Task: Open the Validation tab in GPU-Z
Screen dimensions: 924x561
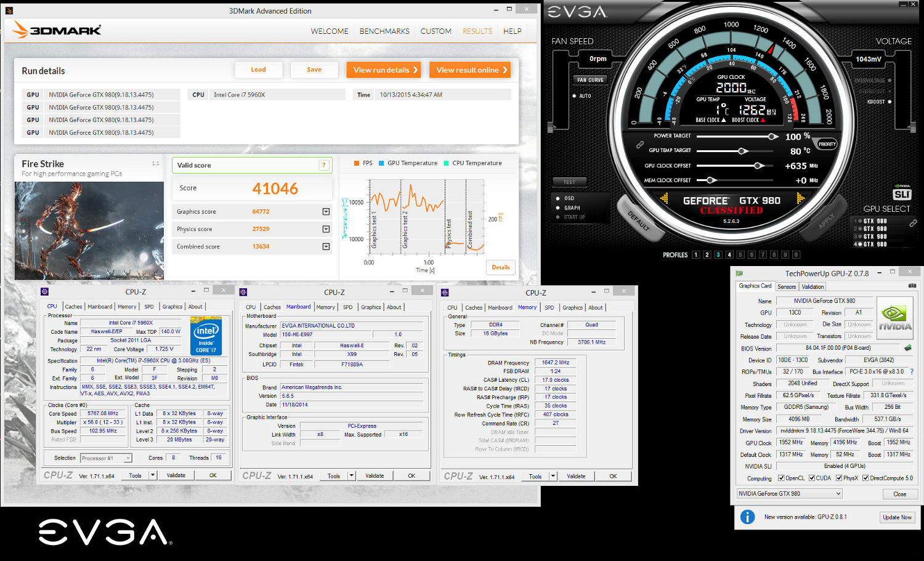Action: 813,286
